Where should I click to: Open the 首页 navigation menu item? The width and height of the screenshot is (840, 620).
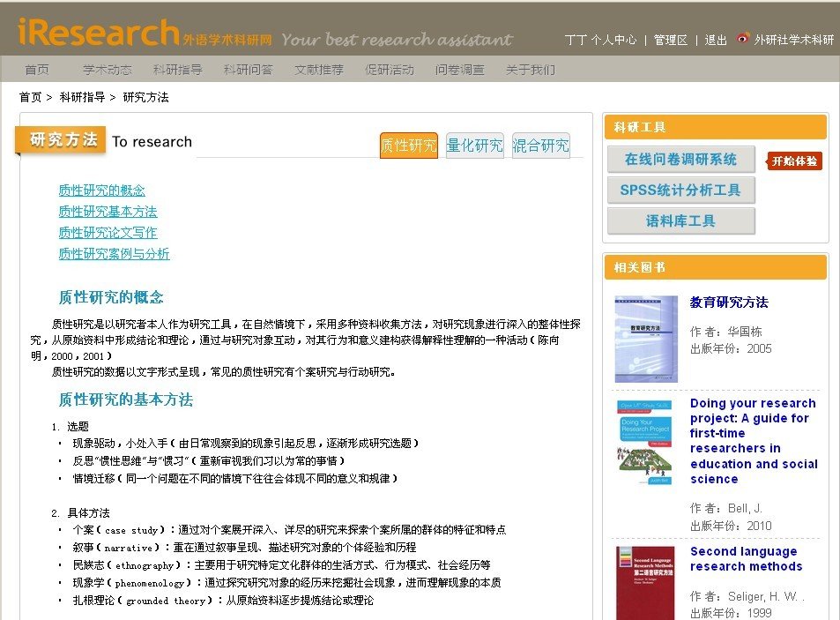[37, 70]
